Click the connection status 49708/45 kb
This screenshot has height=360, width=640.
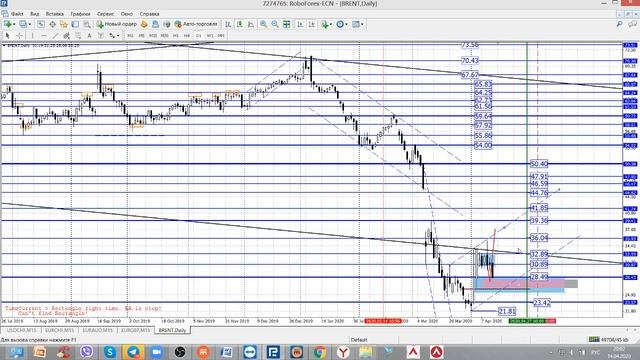(608, 340)
